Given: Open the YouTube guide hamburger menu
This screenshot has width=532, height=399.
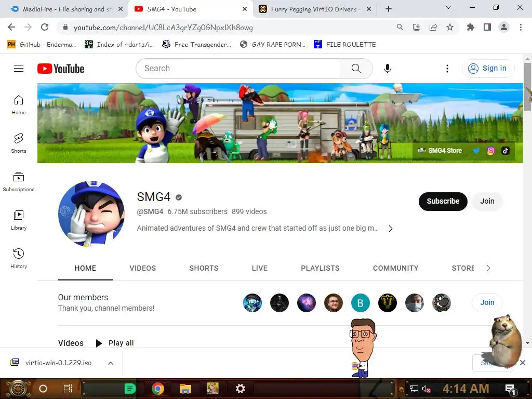Looking at the screenshot, I should coord(19,69).
